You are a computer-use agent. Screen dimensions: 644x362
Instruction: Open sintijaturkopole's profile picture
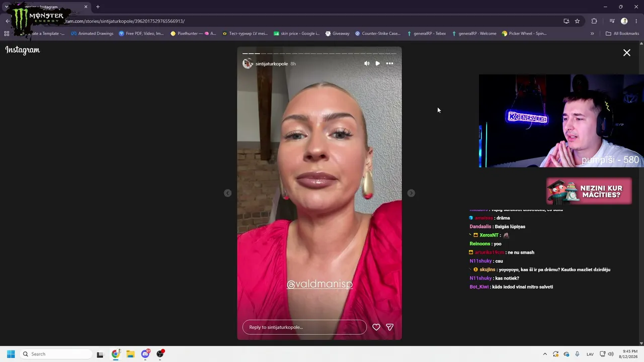click(248, 63)
